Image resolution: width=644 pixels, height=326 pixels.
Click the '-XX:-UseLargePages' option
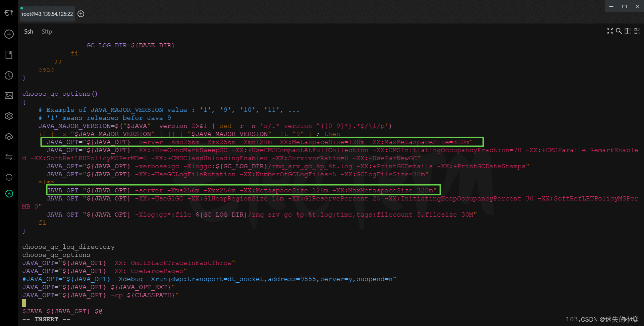coord(147,271)
